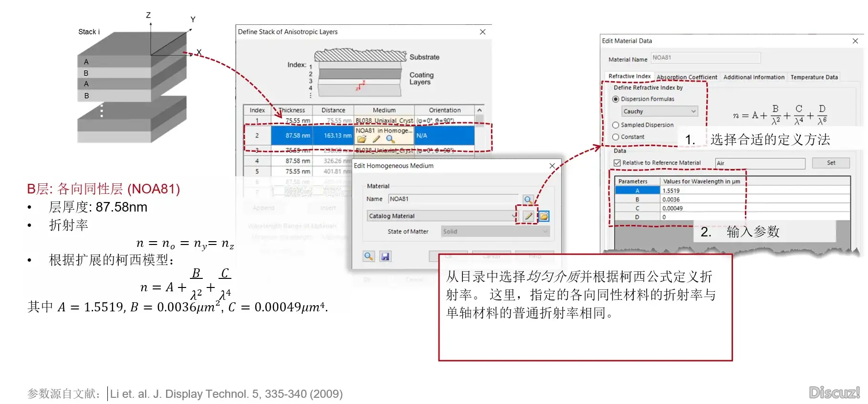The width and height of the screenshot is (868, 404).
Task: Click parameter C value 0.00049
Action: 755,208
